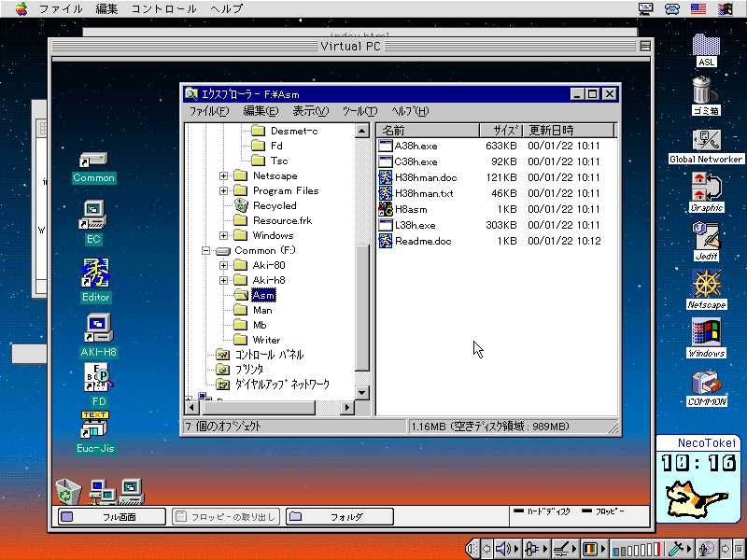Open the 表示(V) view menu
Viewport: 747px width, 560px height.
click(310, 111)
